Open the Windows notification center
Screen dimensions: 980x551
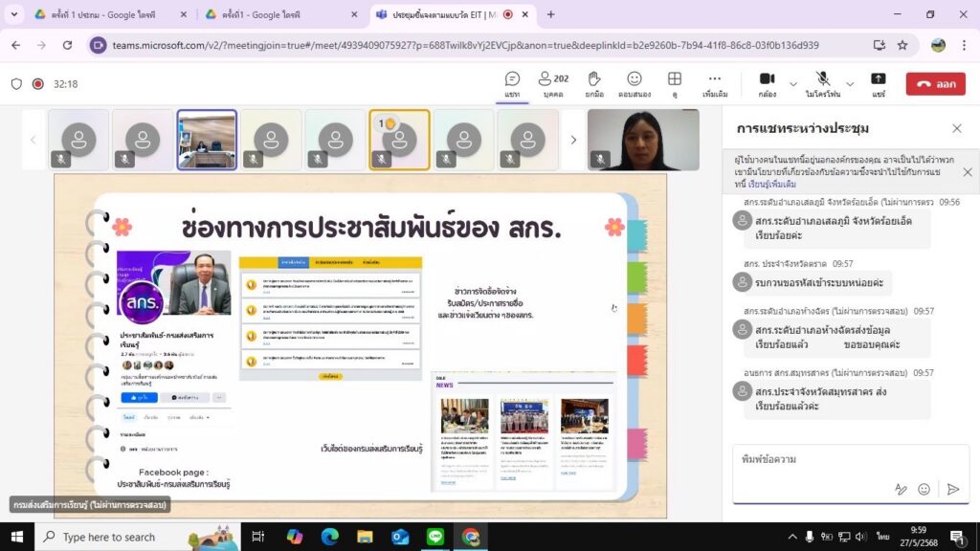pos(957,537)
